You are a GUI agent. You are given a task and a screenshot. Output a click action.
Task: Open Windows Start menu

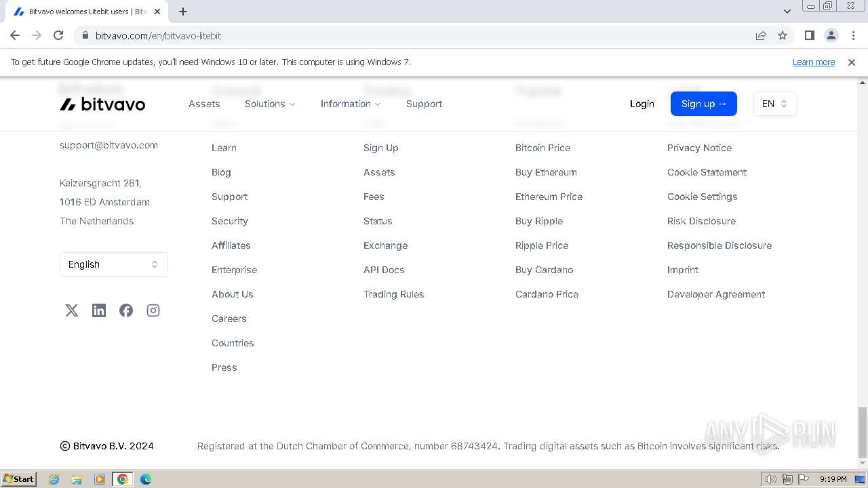[x=18, y=479]
